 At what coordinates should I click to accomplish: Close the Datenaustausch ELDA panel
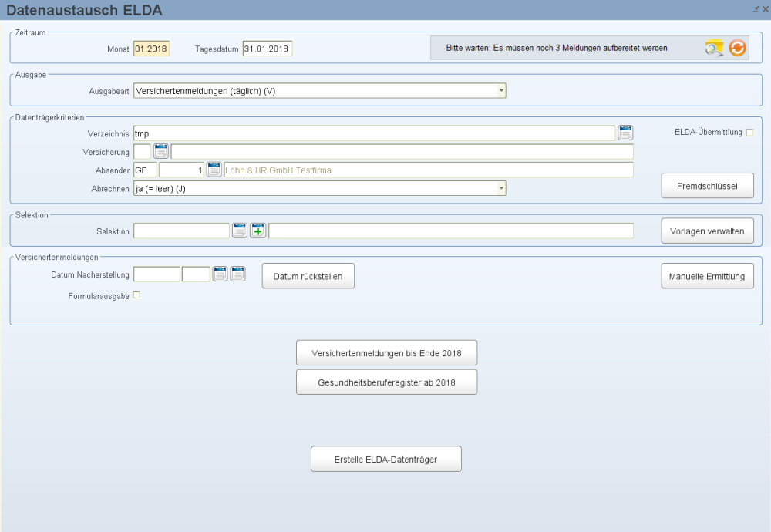tap(765, 8)
